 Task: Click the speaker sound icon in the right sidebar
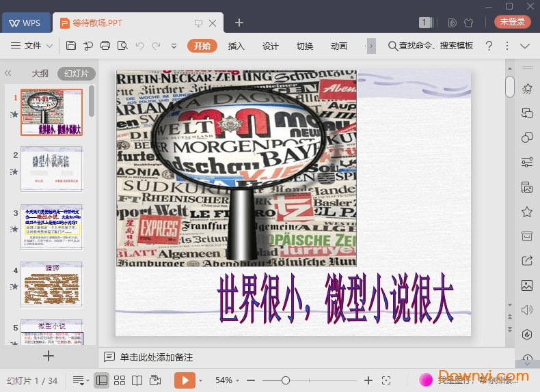point(527,310)
